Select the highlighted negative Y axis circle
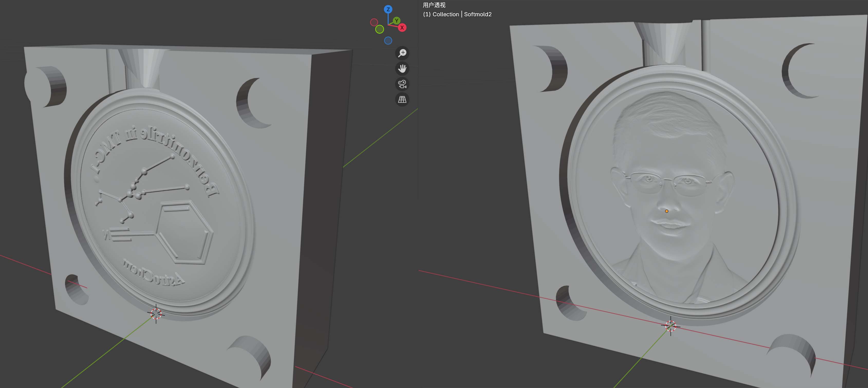This screenshot has height=388, width=868. pos(379,29)
